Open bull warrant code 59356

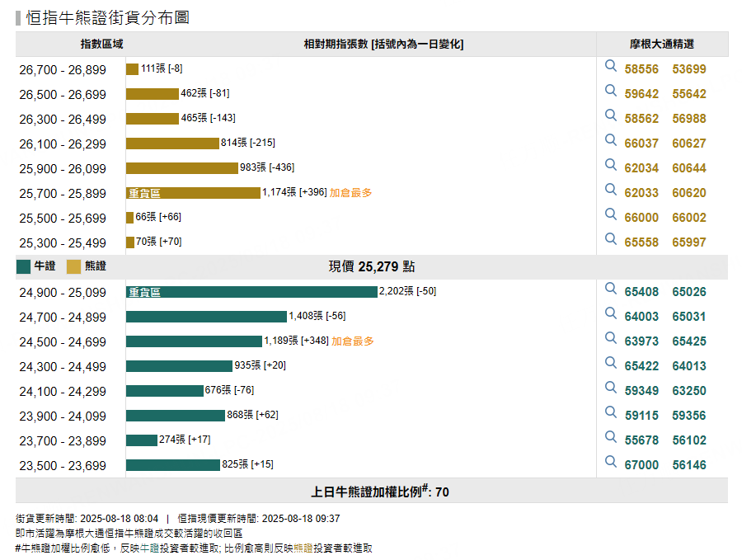pyautogui.click(x=689, y=415)
